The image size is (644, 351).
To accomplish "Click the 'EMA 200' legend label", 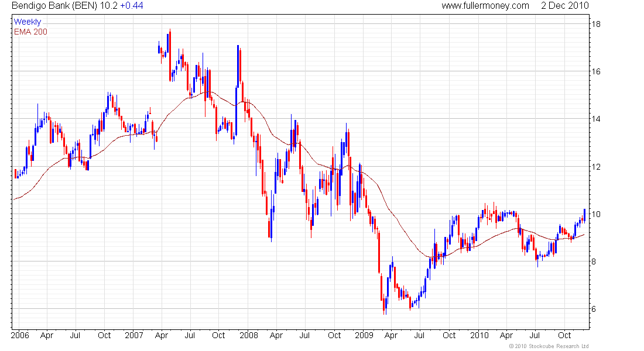I will (30, 32).
